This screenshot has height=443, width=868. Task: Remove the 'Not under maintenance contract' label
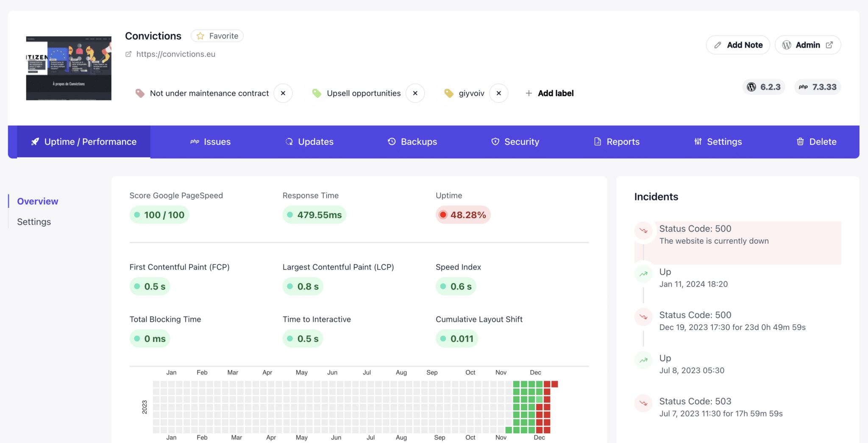pyautogui.click(x=283, y=93)
